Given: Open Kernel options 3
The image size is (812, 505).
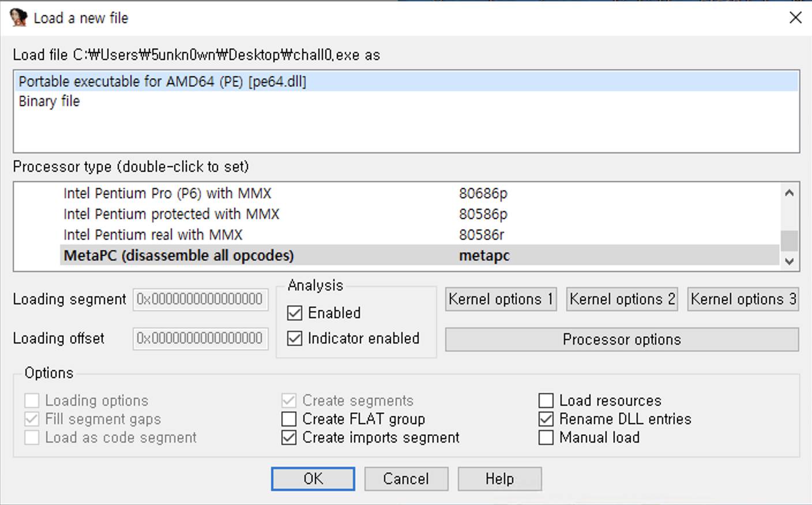Looking at the screenshot, I should [743, 299].
